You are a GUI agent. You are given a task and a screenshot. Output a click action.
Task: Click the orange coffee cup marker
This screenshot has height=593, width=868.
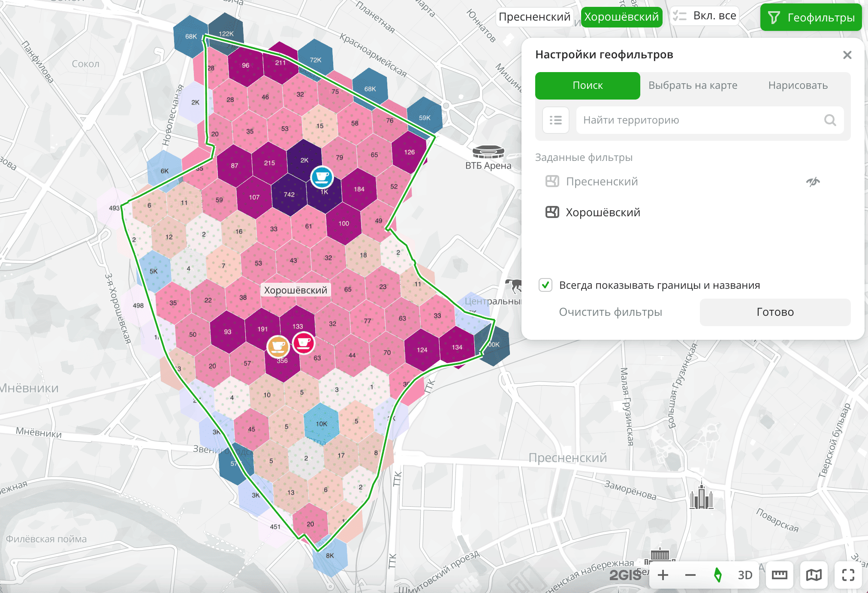pos(278,346)
